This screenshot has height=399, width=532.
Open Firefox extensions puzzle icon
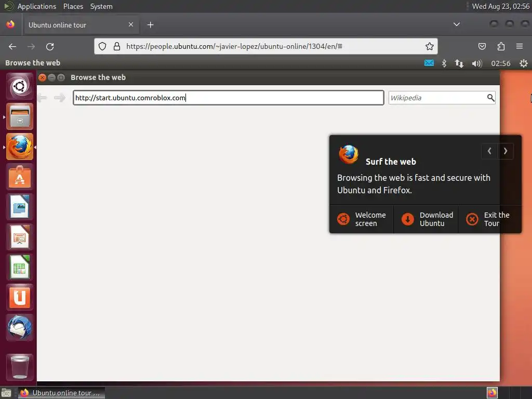pos(501,46)
